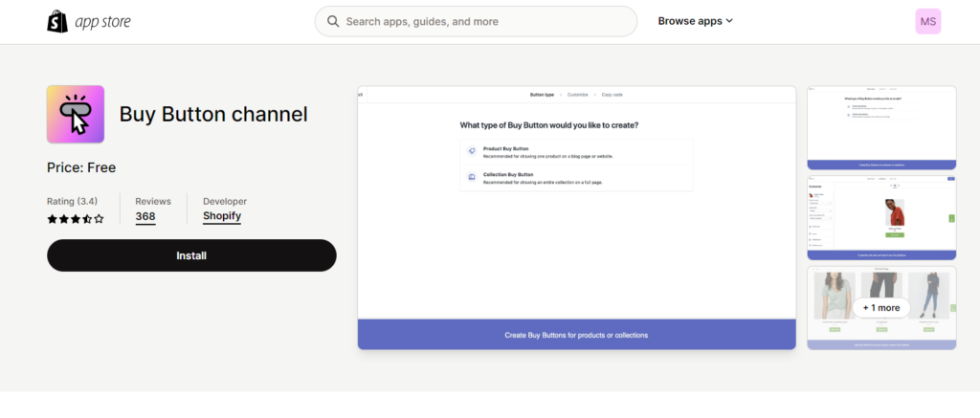Click the star rating icons

tap(76, 219)
